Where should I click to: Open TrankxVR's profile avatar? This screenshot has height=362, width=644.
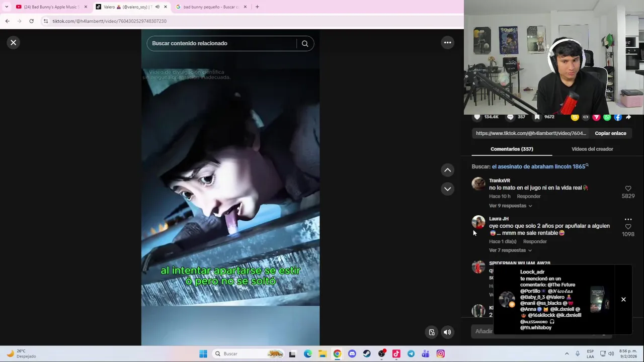tap(478, 184)
